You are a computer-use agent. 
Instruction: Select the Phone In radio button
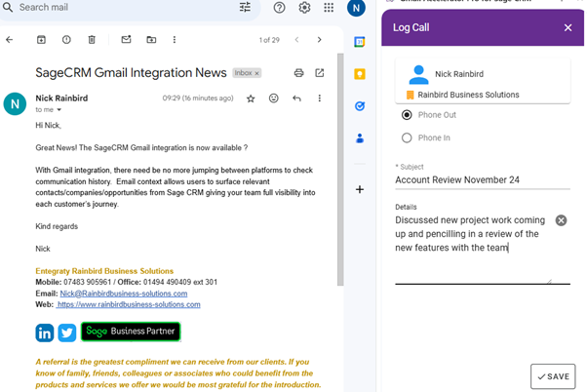(407, 137)
